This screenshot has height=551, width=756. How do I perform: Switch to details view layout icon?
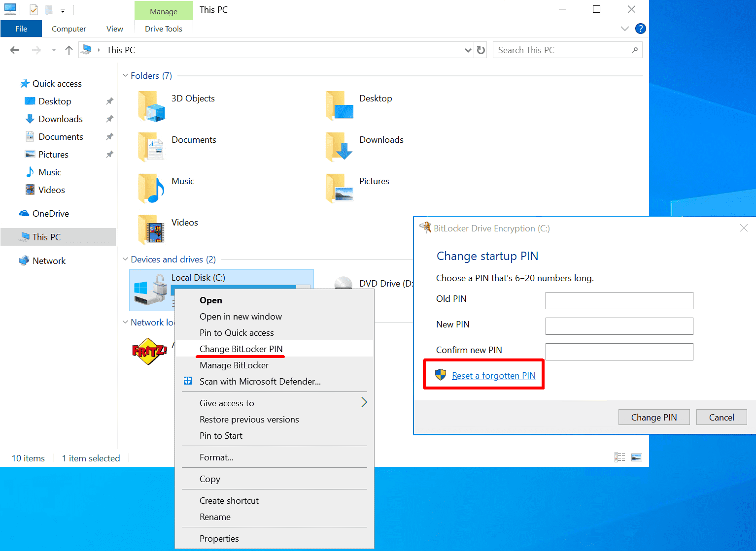(x=620, y=457)
